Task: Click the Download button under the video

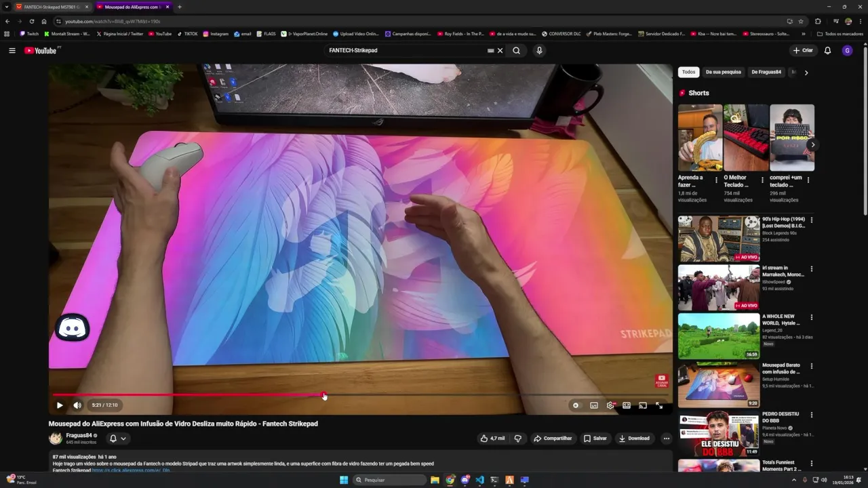Action: click(635, 439)
